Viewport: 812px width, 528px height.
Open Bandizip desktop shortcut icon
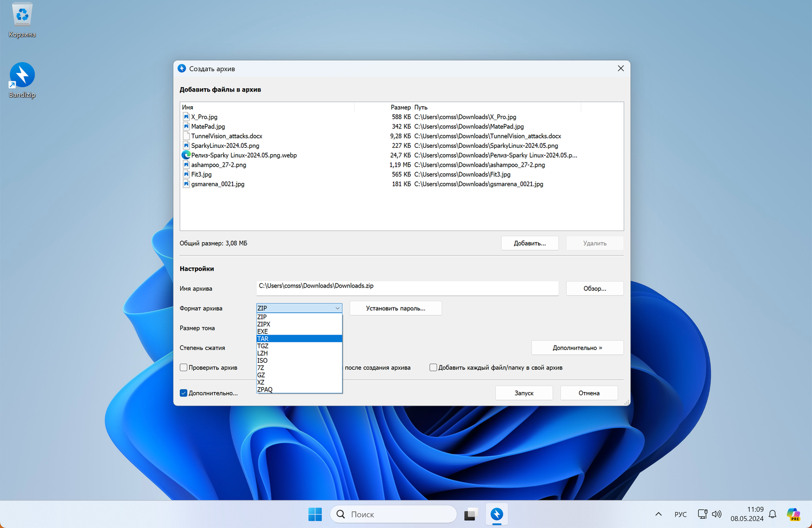click(x=22, y=75)
